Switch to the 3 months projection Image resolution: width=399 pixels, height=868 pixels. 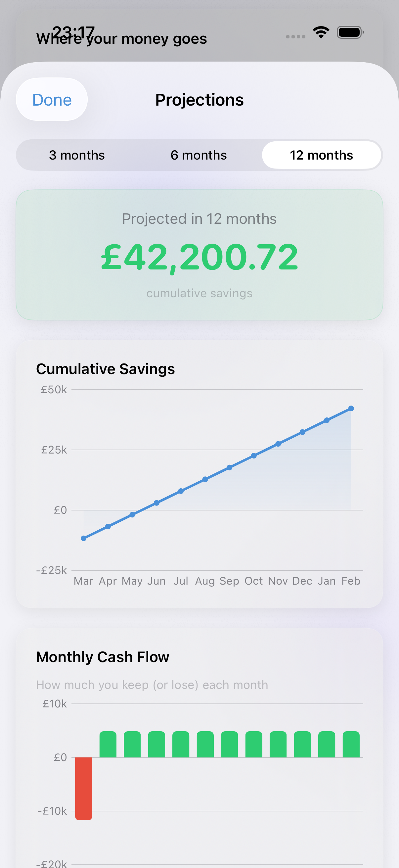coord(77,155)
